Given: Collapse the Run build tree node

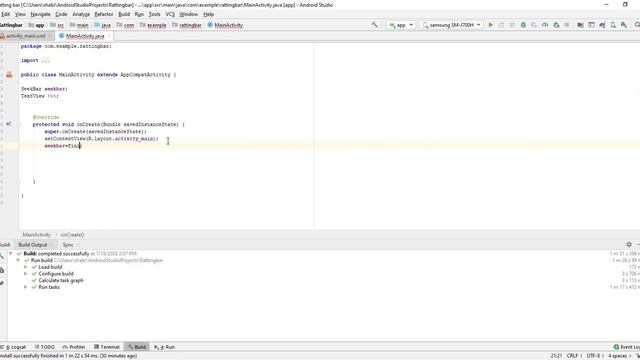Looking at the screenshot, I should point(18,260).
